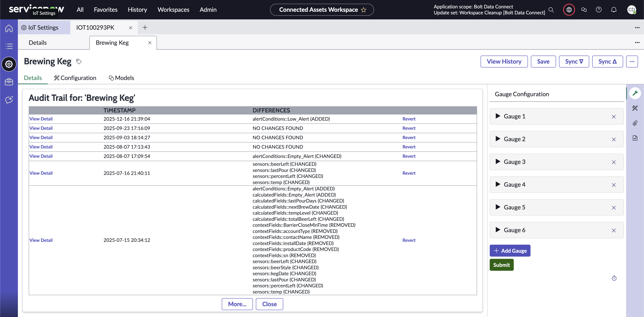Open the more actions ellipsis next to Sync

[x=632, y=62]
